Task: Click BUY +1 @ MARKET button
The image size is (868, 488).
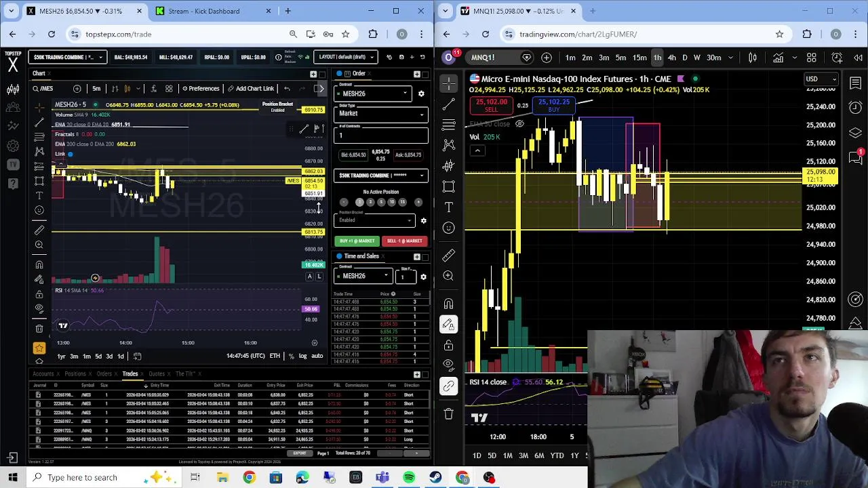Action: tap(357, 241)
